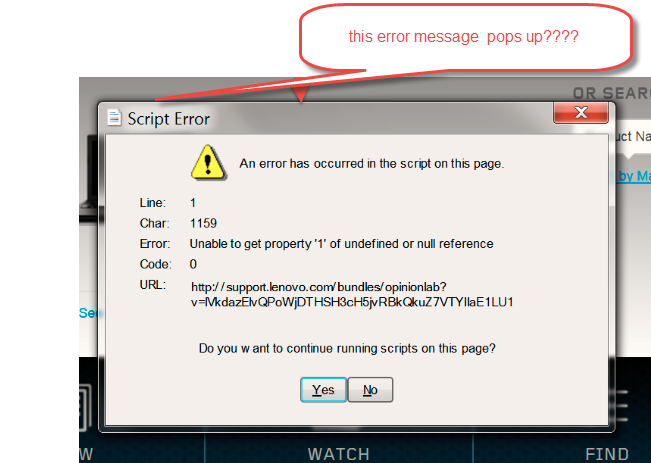Click 'An error has occurred' message text

pos(372,164)
